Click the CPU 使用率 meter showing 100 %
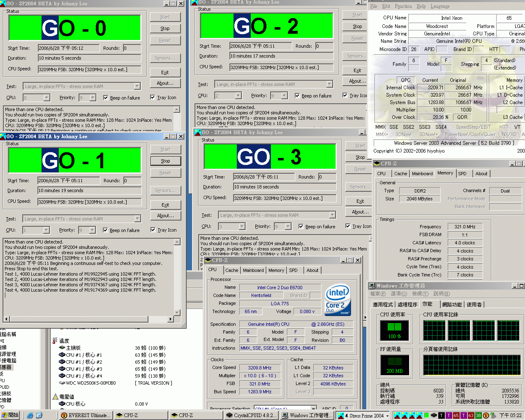The image size is (525, 420). coord(394,331)
